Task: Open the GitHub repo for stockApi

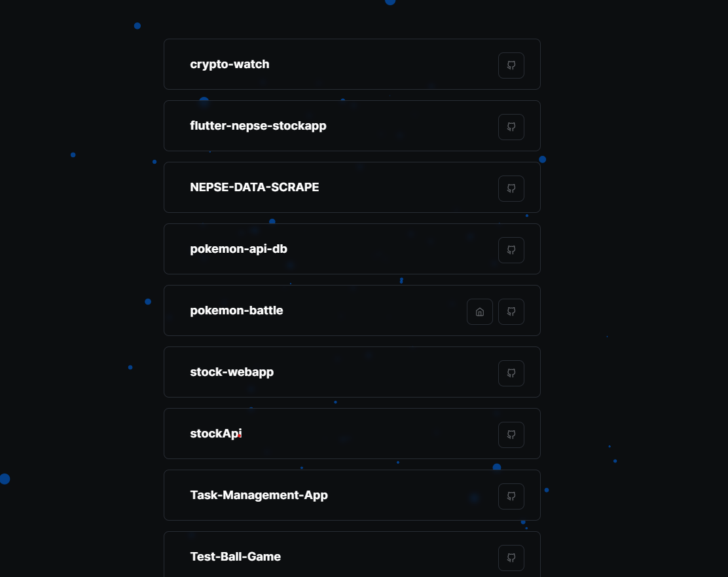Action: 511,434
